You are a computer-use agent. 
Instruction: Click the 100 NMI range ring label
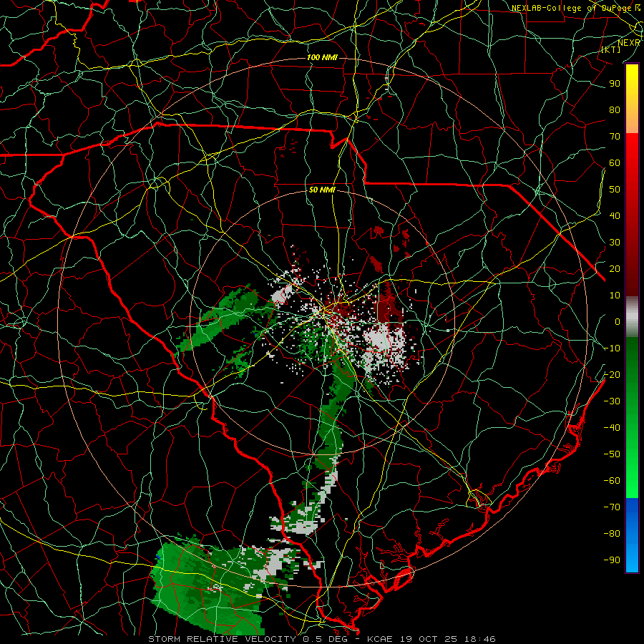pos(322,57)
